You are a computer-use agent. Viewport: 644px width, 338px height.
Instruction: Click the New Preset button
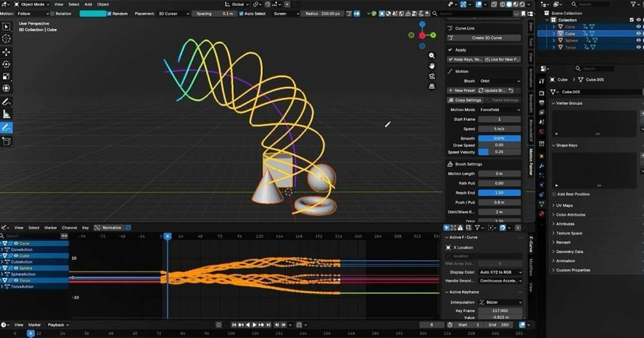[x=461, y=90]
